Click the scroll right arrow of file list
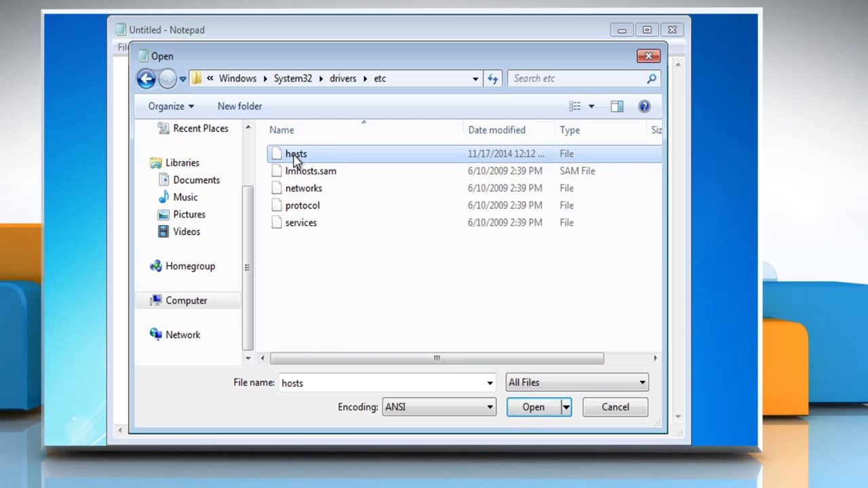The height and width of the screenshot is (488, 868). (x=655, y=358)
